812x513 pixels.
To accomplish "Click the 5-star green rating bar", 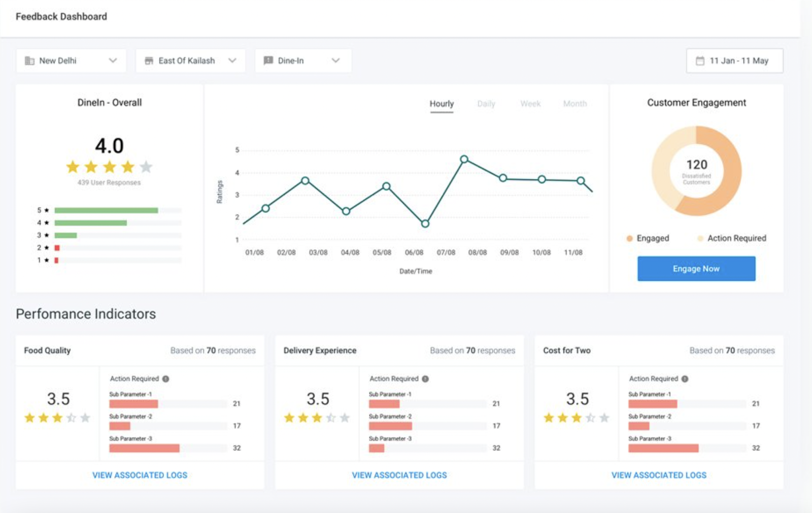I will [x=106, y=210].
